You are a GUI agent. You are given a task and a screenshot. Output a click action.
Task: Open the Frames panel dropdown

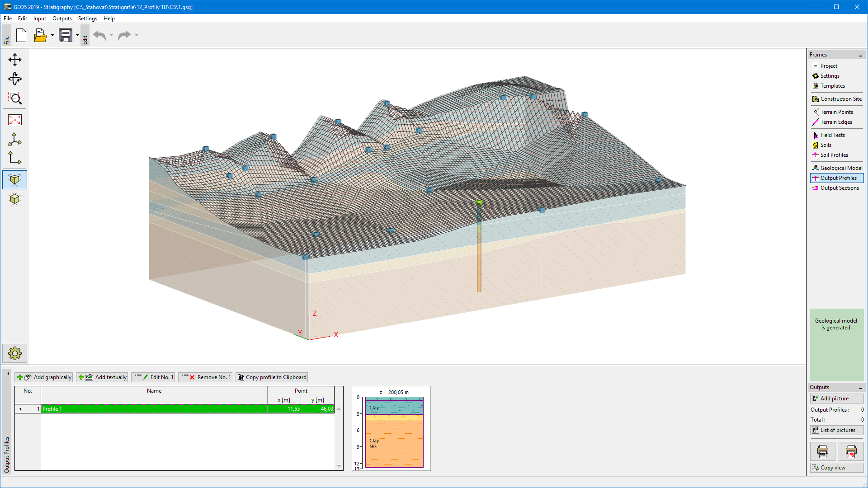click(861, 54)
